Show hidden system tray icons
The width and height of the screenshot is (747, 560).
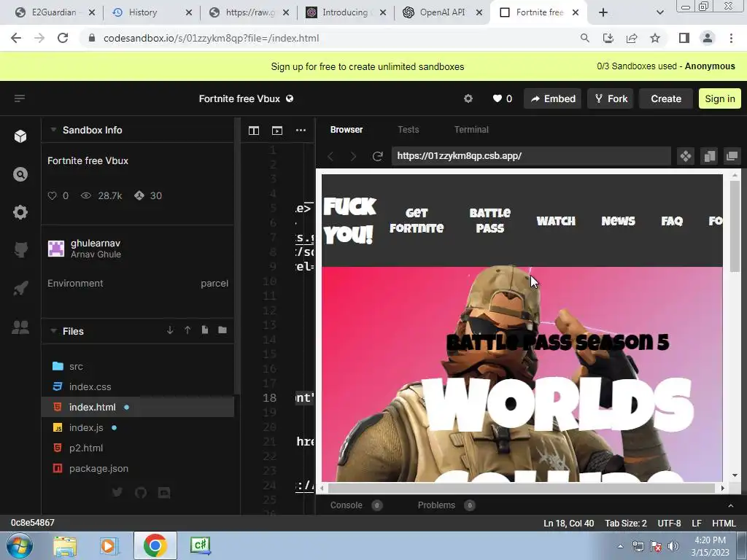point(620,546)
